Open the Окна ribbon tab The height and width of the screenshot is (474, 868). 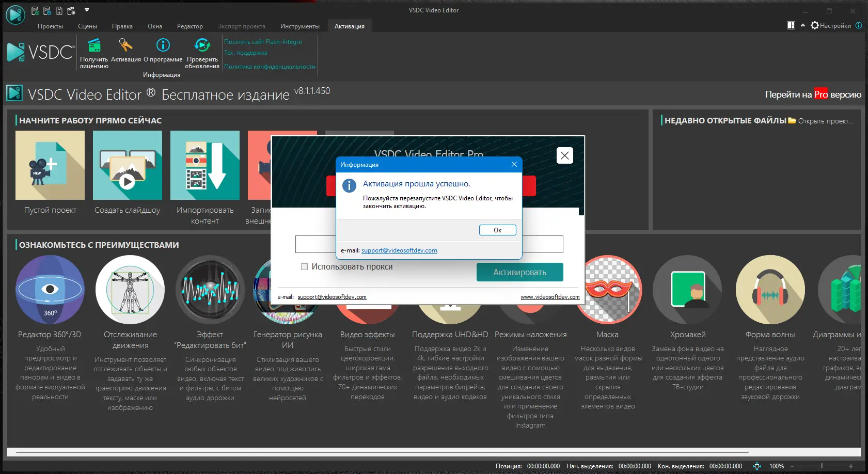[x=155, y=26]
